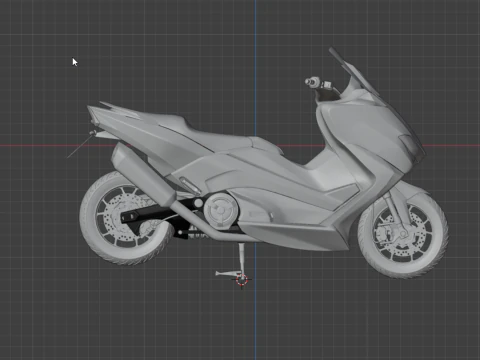
Task: Click the 3D cursor crosshair near kickstand
Action: coord(242,280)
